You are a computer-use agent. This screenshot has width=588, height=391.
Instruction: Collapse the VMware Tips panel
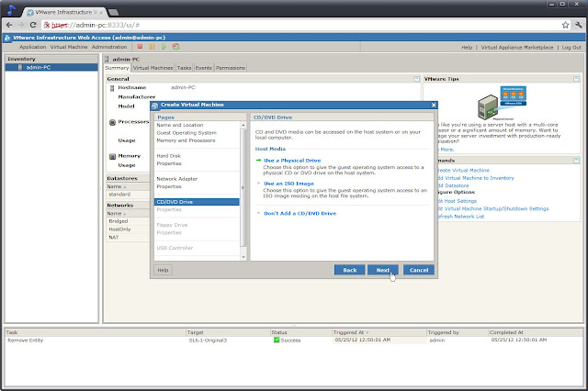(x=576, y=79)
